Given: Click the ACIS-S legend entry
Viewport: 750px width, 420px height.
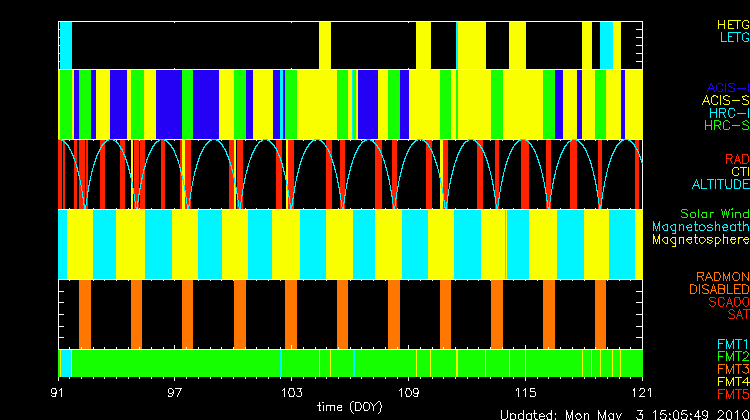Looking at the screenshot, I should pyautogui.click(x=725, y=100).
